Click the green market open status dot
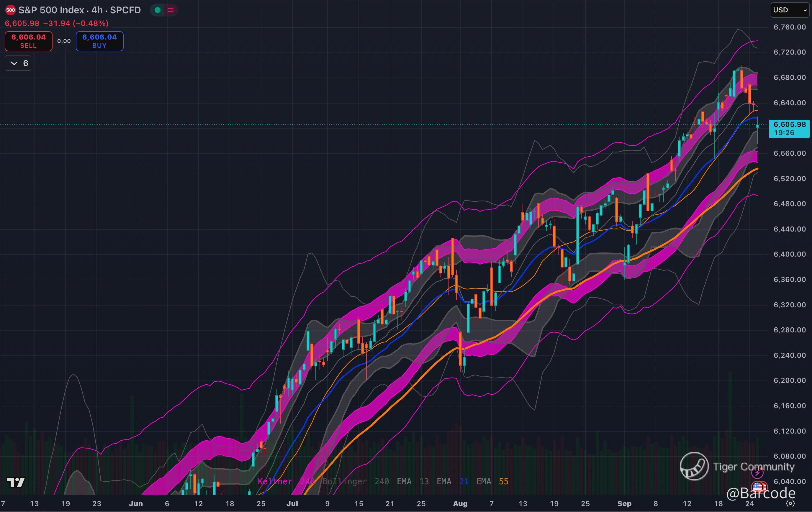812x512 pixels. pos(158,10)
